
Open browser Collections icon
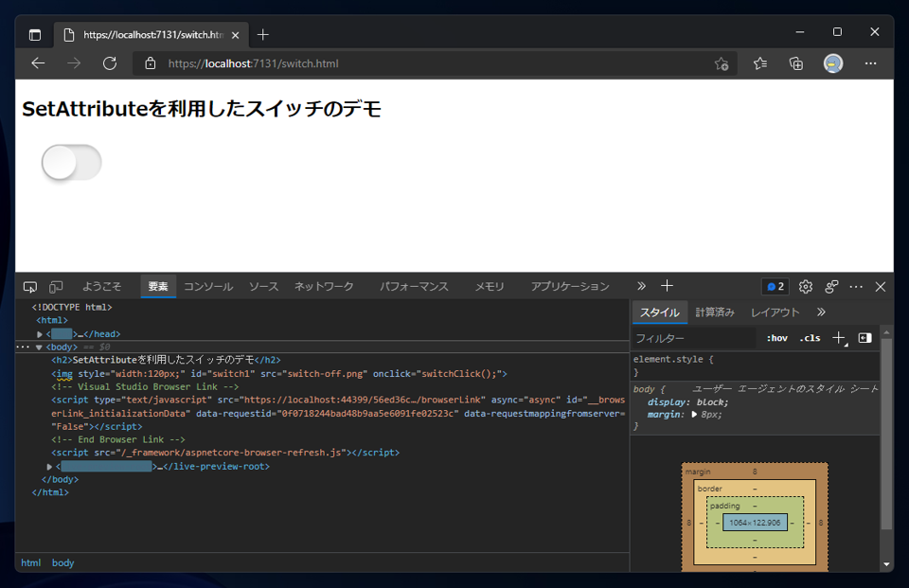(796, 63)
